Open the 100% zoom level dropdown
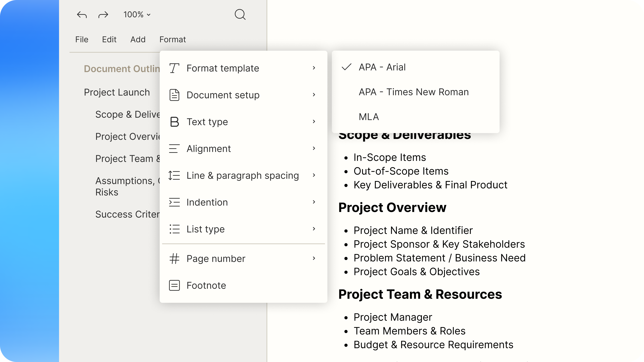Viewport: 644px width, 362px height. click(137, 15)
